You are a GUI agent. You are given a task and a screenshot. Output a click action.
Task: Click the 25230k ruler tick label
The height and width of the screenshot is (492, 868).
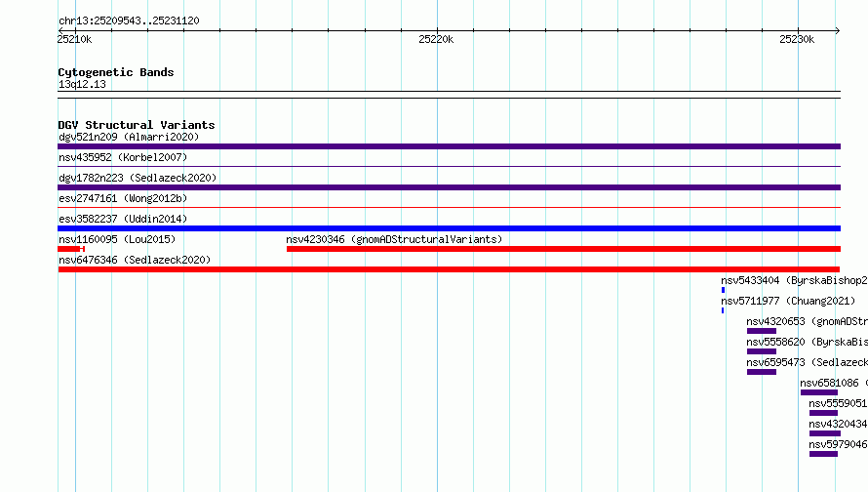pyautogui.click(x=797, y=39)
